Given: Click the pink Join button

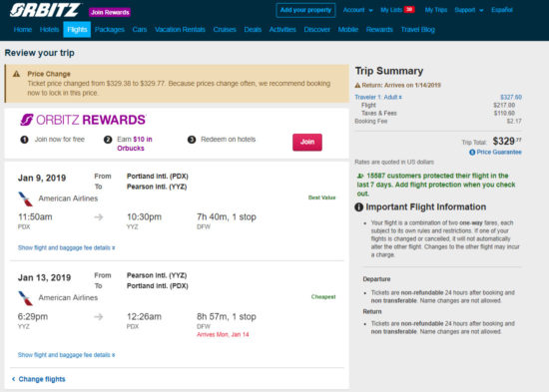Looking at the screenshot, I should 307,142.
